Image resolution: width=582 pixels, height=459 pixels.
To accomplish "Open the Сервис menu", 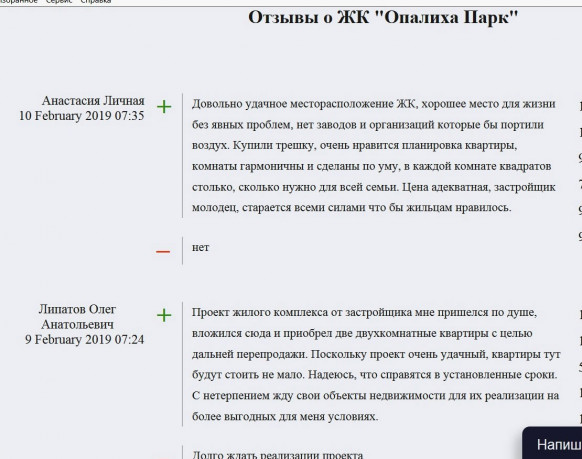I will [x=59, y=1].
